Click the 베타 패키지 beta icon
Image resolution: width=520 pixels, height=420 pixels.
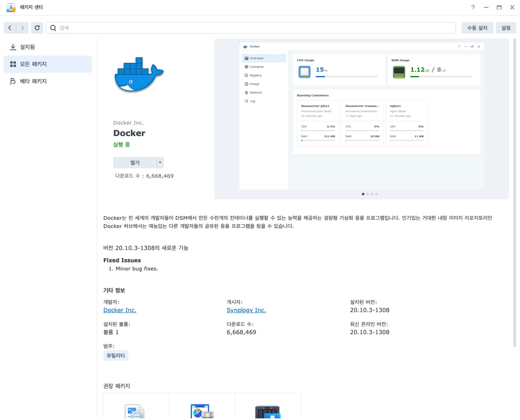tap(13, 81)
